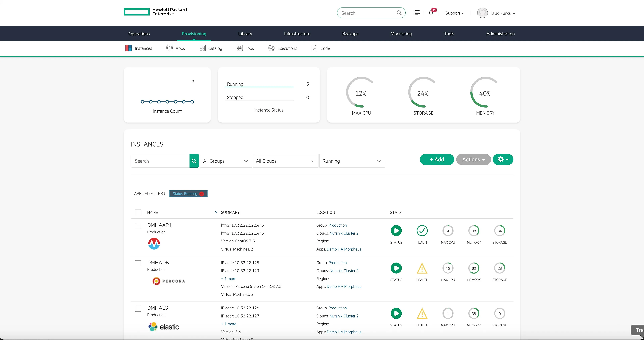
Task: Go to Executions gear icon
Action: [x=271, y=48]
